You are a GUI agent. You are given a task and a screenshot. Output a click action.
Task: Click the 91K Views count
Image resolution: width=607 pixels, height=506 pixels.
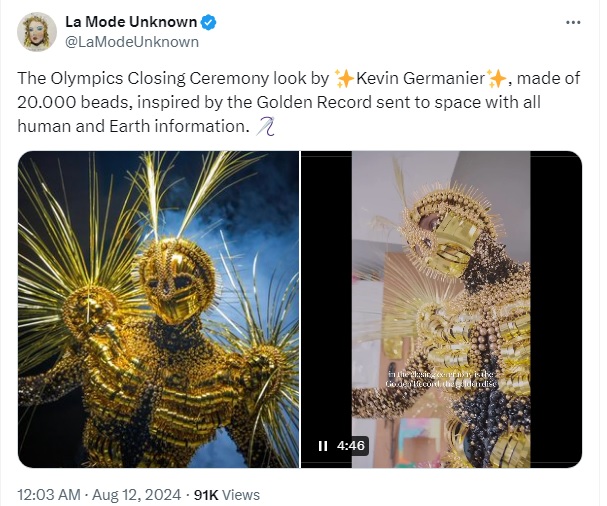point(227,495)
